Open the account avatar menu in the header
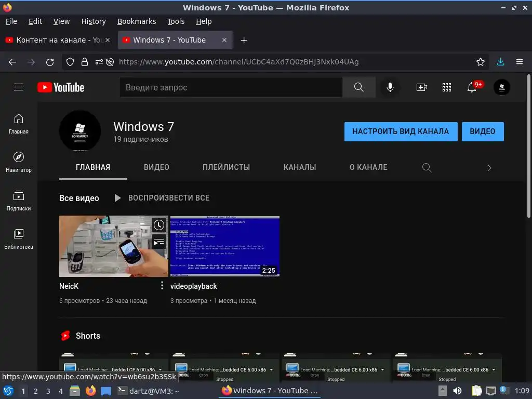532x399 pixels. click(x=502, y=87)
